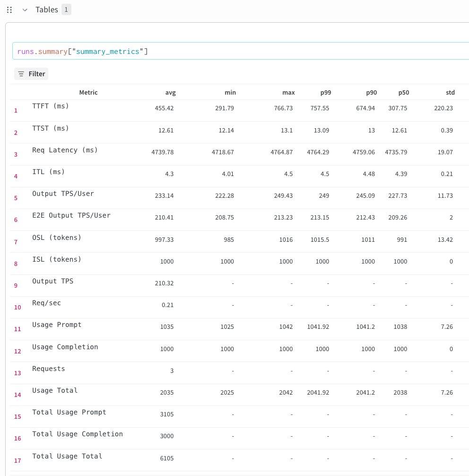The width and height of the screenshot is (469, 476).
Task: Select row number 13 Requests
Action: [17, 373]
